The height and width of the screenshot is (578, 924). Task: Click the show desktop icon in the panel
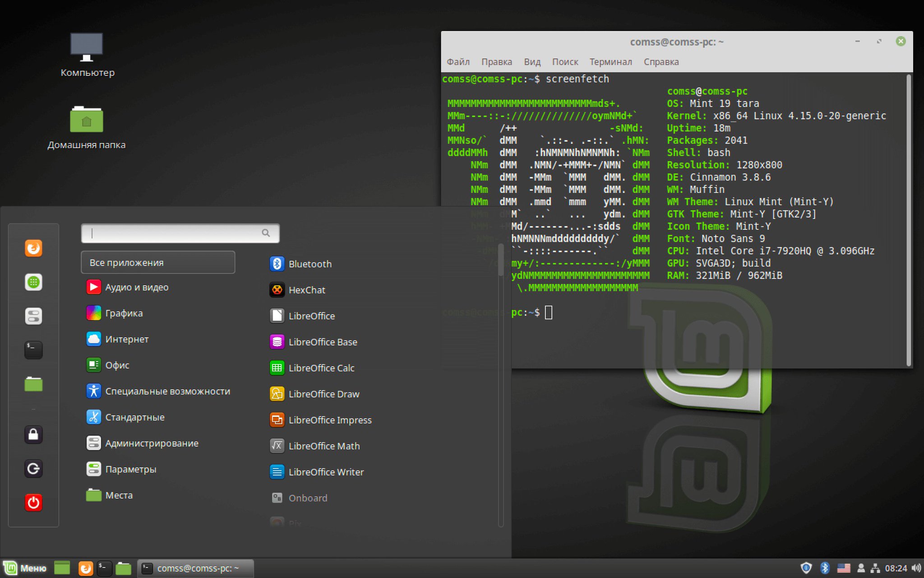click(62, 568)
